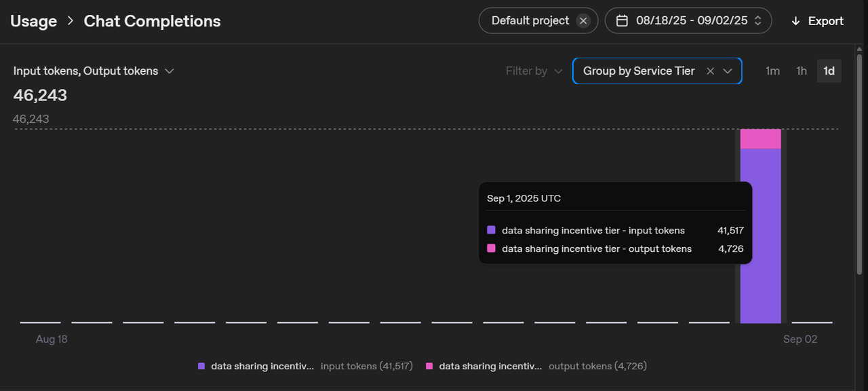Image resolution: width=868 pixels, height=391 pixels.
Task: Open the Filter by dropdown
Action: coord(534,71)
